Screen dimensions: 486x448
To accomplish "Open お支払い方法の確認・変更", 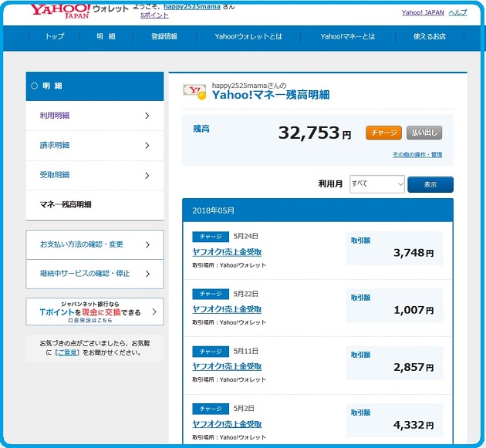I will 95,244.
